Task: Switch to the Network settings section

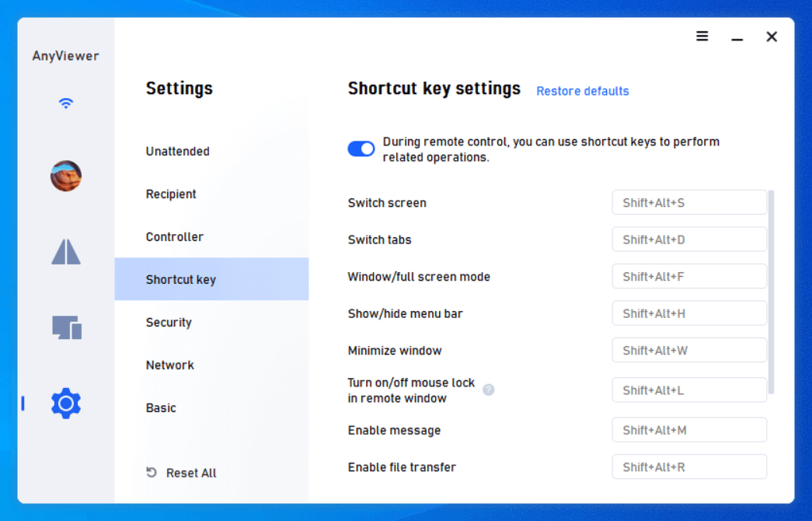Action: tap(170, 365)
